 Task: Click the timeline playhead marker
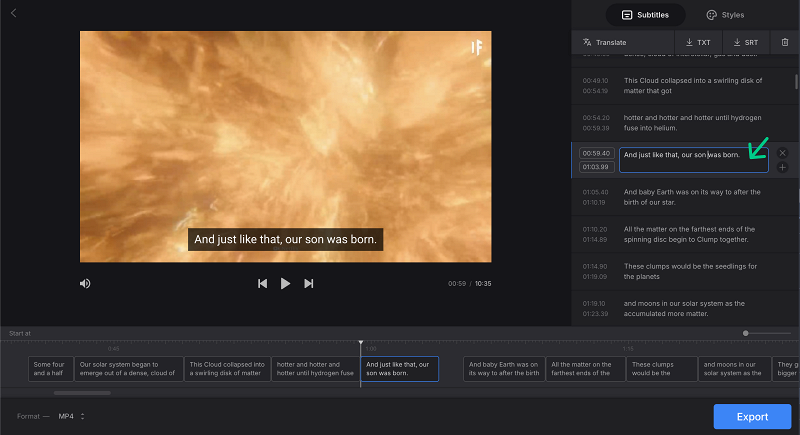click(361, 343)
